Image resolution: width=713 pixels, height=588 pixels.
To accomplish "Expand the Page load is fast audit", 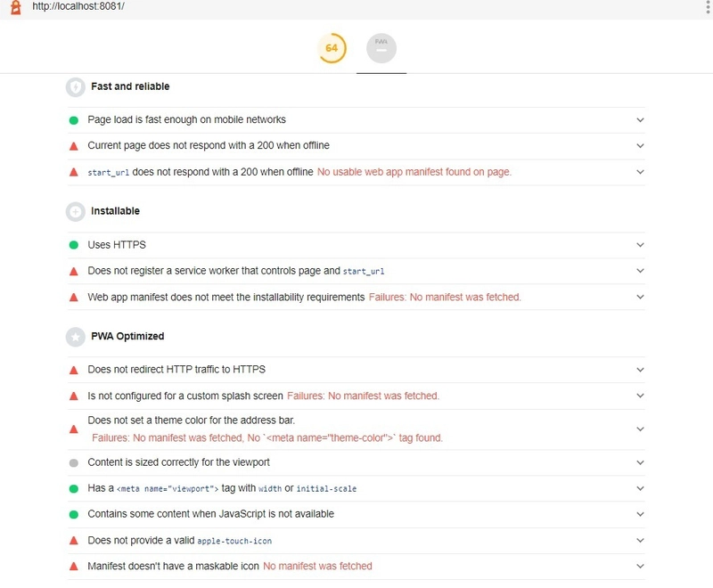I will tap(640, 119).
